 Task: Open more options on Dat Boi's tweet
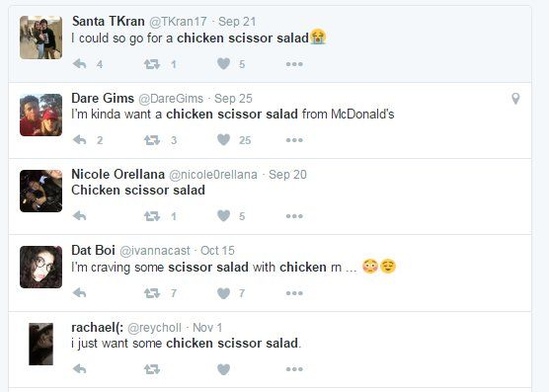tap(294, 293)
